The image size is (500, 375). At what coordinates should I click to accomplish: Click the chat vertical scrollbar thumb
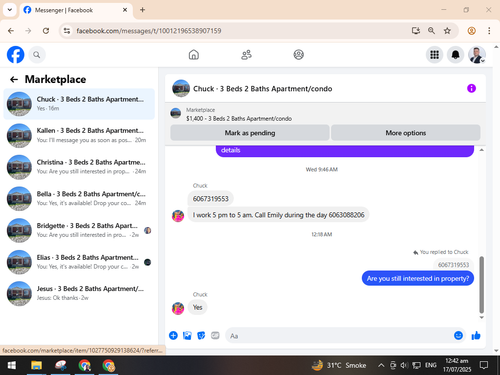(x=481, y=285)
